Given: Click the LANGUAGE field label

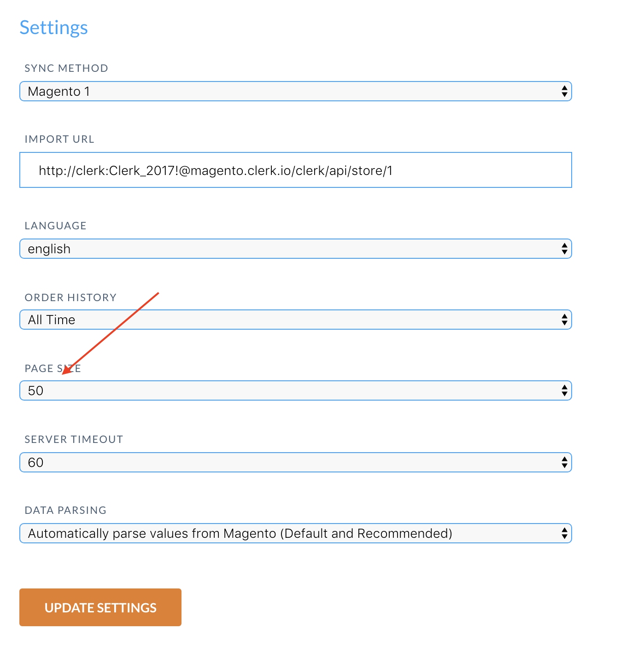Looking at the screenshot, I should pos(56,226).
